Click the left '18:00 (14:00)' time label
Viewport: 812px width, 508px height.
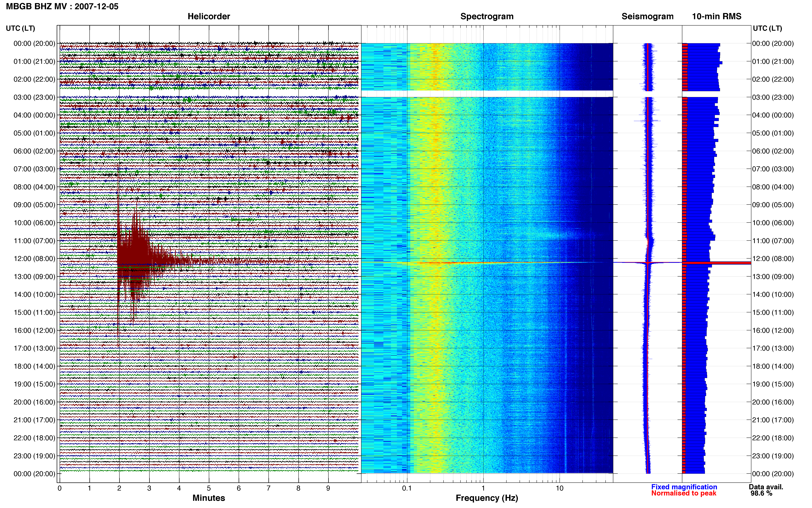click(x=34, y=366)
